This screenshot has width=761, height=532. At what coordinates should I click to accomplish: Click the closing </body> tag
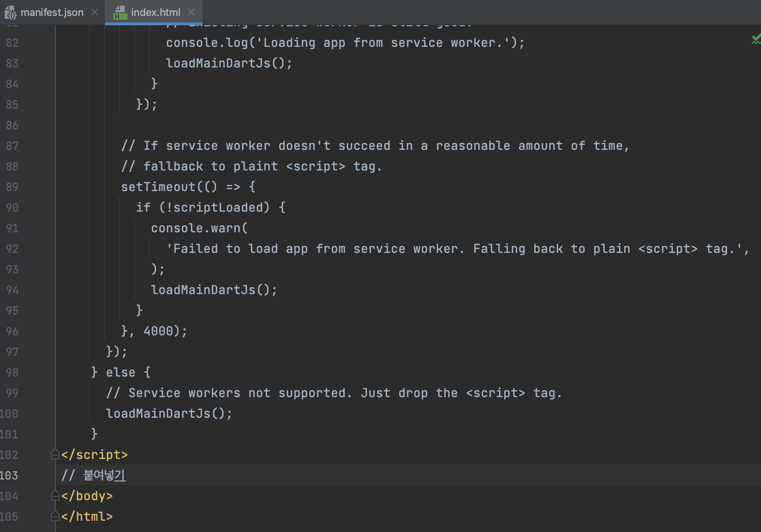point(87,496)
